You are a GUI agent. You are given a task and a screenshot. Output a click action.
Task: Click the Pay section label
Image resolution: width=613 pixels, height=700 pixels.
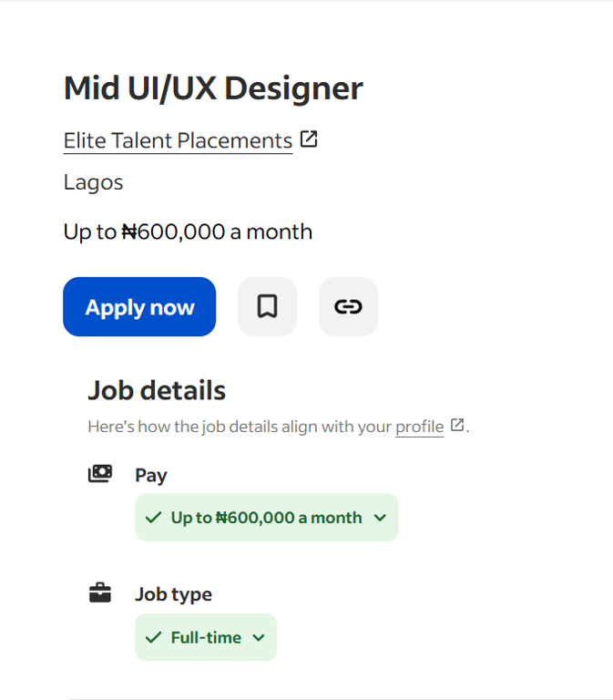(151, 475)
